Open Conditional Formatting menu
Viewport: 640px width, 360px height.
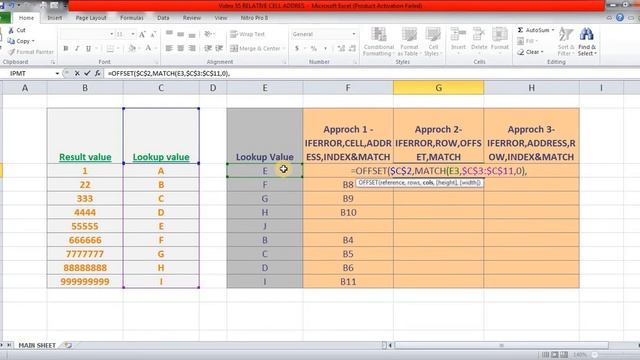pyautogui.click(x=379, y=42)
